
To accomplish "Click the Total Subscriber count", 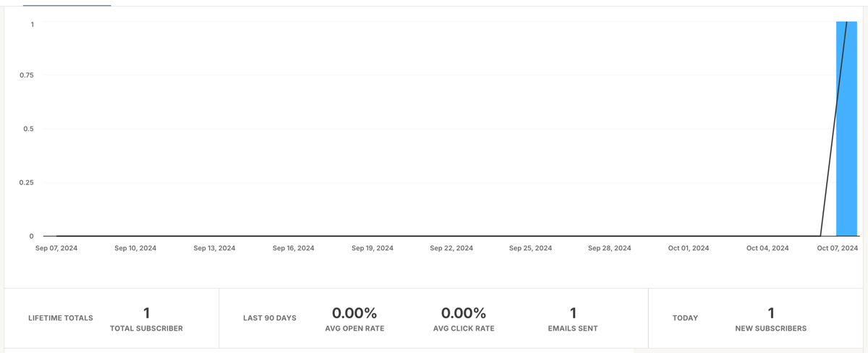I will pyautogui.click(x=146, y=313).
